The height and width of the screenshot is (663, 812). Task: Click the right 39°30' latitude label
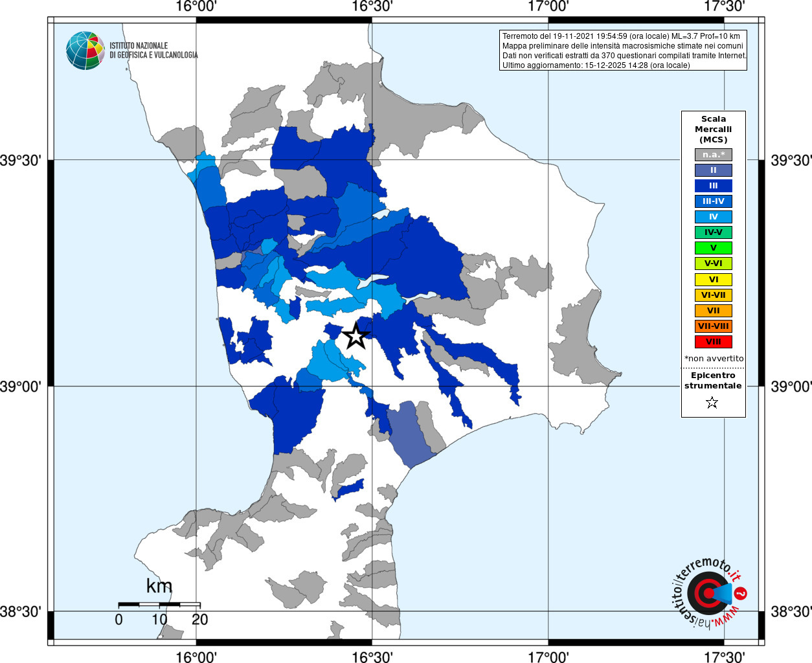click(x=791, y=160)
